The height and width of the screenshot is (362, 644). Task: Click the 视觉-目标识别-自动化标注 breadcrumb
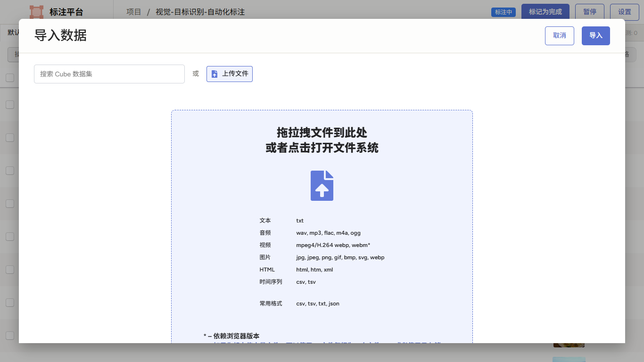pos(200,12)
